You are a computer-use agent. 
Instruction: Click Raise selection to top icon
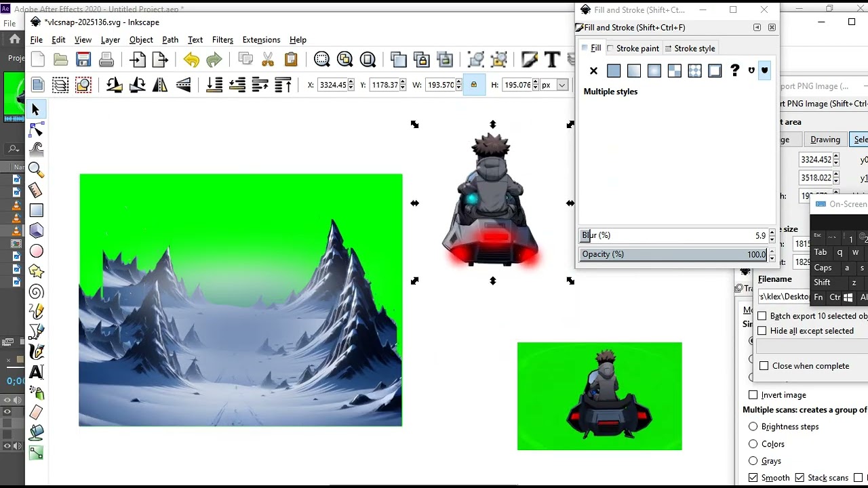click(x=283, y=85)
